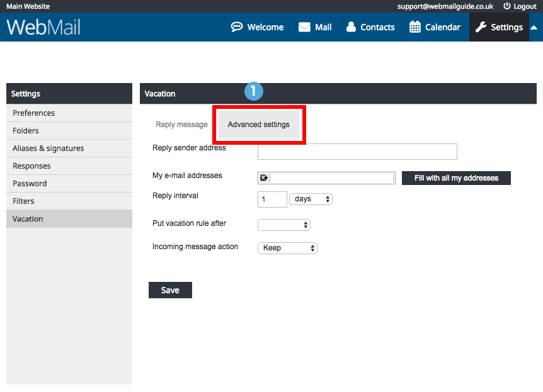Click the Settings wrench icon
The height and width of the screenshot is (392, 543).
coord(481,27)
